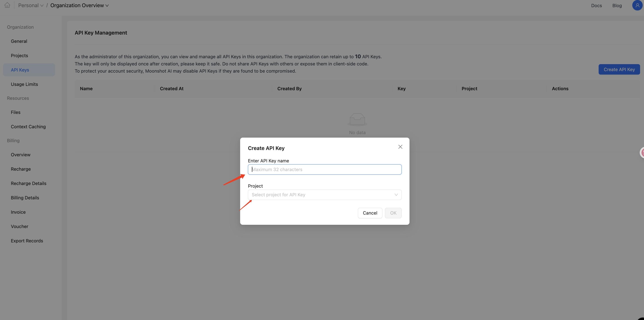Open the Recharge billing page
This screenshot has height=320, width=644.
click(x=21, y=169)
